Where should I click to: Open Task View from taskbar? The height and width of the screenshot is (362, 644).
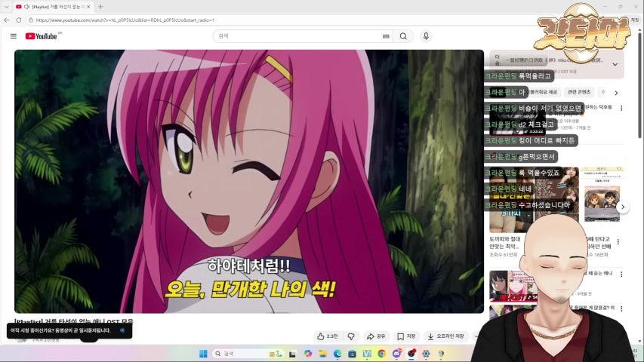[x=292, y=354]
